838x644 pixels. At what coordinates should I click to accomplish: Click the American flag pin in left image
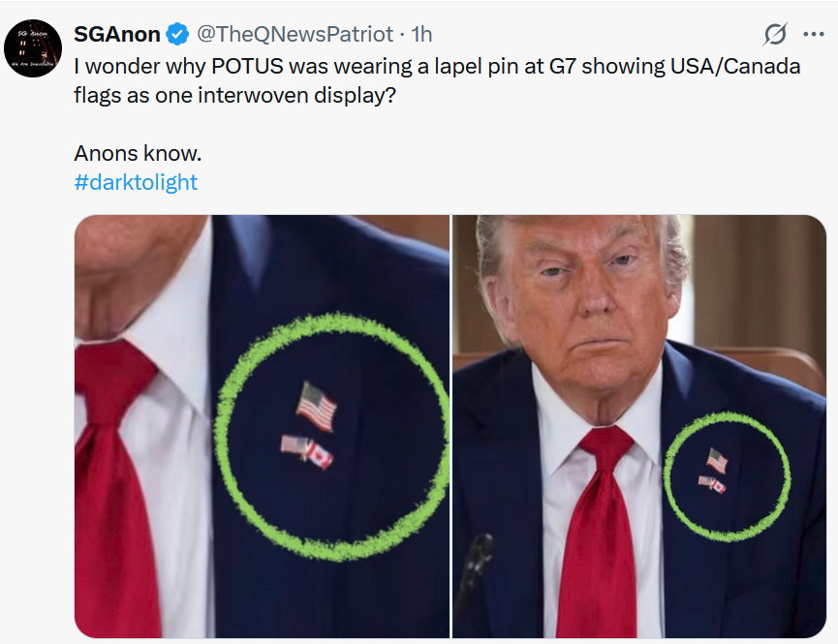click(317, 406)
